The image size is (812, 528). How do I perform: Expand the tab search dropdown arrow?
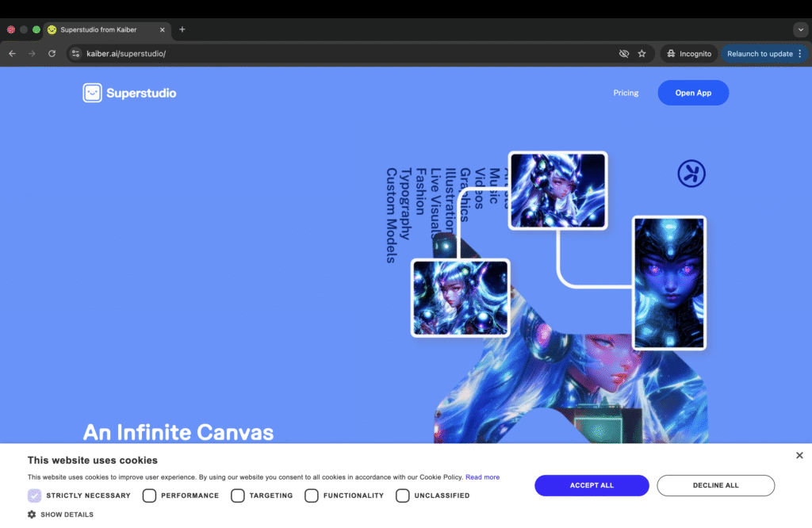pos(799,29)
